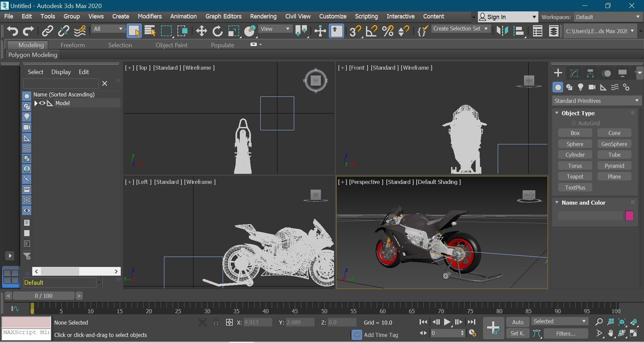644x343 pixels.
Task: Open Key Filters dialog
Action: [566, 334]
